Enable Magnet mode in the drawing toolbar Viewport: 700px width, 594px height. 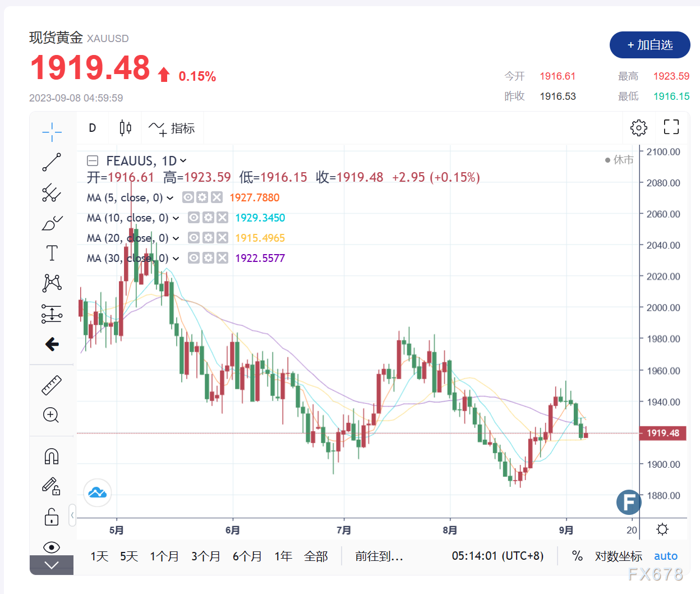(52, 456)
